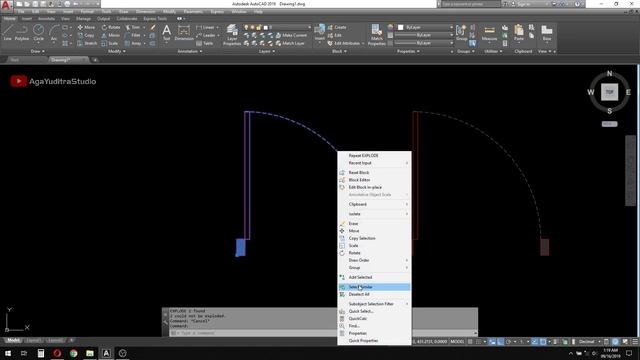Screen dimensions: 640x360
Task: Open Windows Start menu
Action: click(x=7, y=353)
